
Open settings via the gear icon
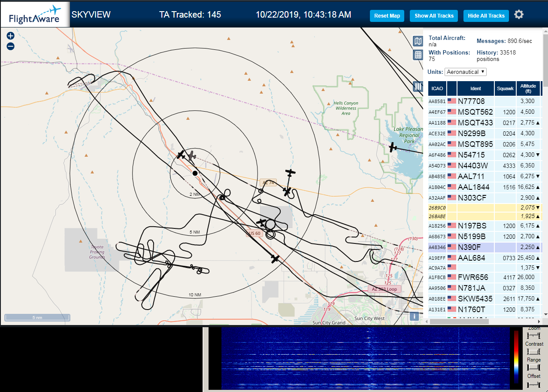click(x=519, y=15)
